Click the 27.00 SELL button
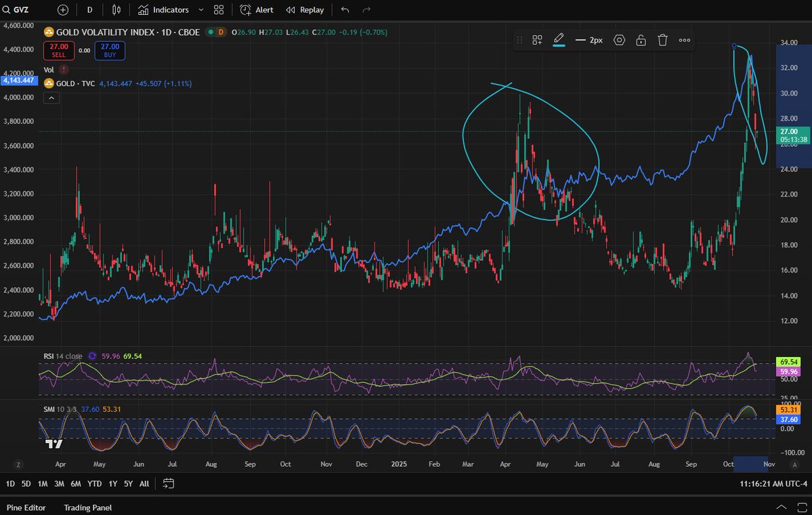The width and height of the screenshot is (812, 515). tap(59, 50)
